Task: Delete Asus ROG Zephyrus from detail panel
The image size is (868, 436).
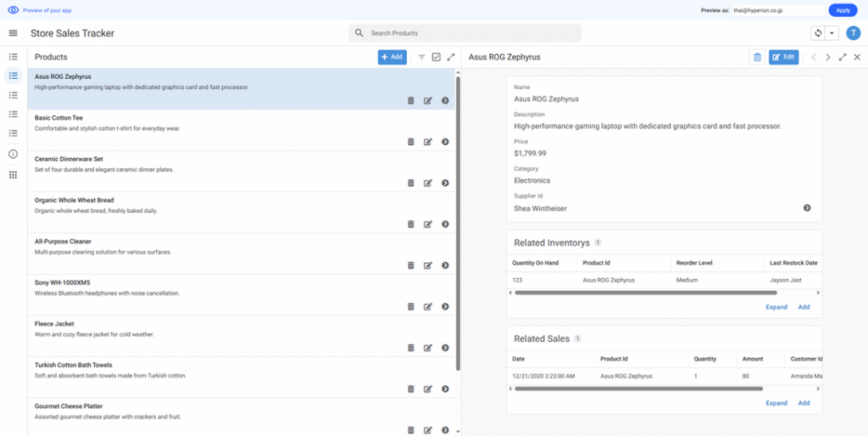Action: (757, 57)
